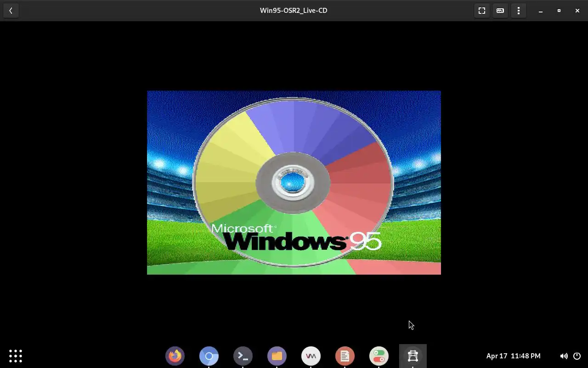Go back using the header arrow

coord(11,11)
